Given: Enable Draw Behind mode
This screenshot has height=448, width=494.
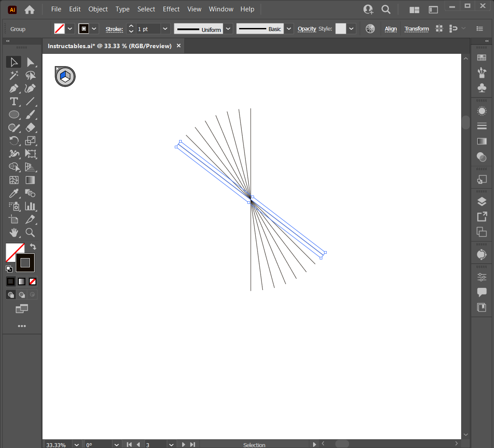Looking at the screenshot, I should tap(22, 295).
